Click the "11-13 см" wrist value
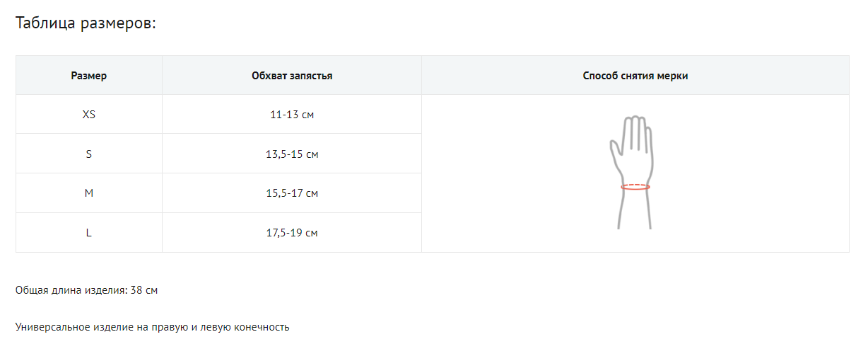868x344 pixels. (292, 114)
